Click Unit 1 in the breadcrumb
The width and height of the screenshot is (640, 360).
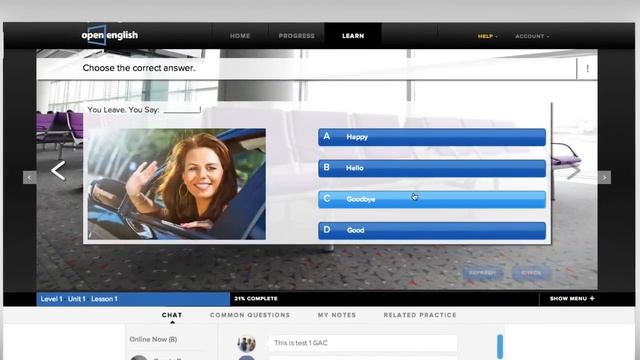77,299
